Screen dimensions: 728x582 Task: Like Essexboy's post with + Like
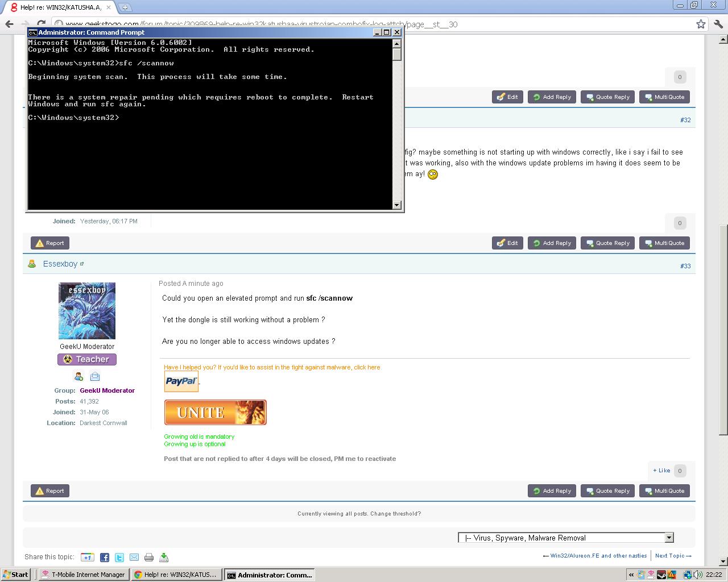(661, 471)
